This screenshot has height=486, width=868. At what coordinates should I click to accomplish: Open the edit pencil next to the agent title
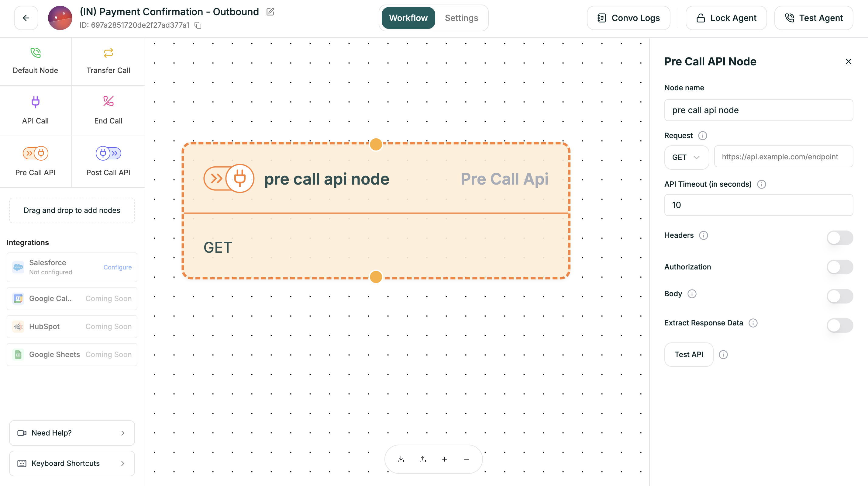(270, 12)
